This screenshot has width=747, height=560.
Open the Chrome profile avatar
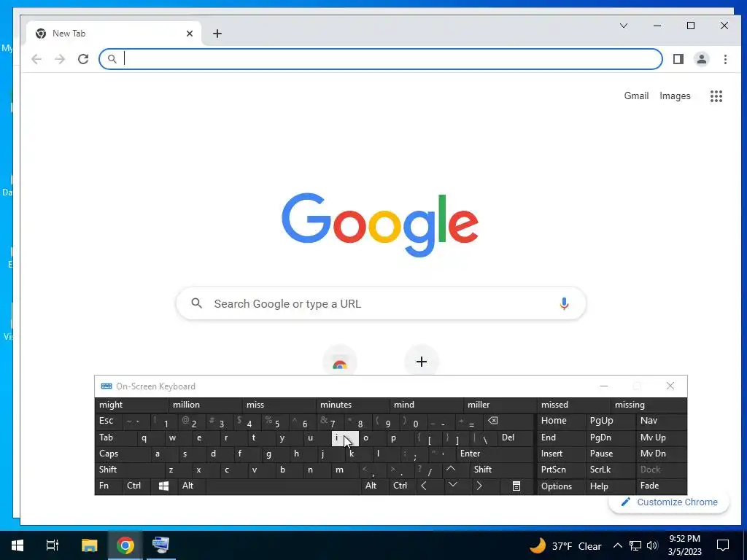coord(702,59)
